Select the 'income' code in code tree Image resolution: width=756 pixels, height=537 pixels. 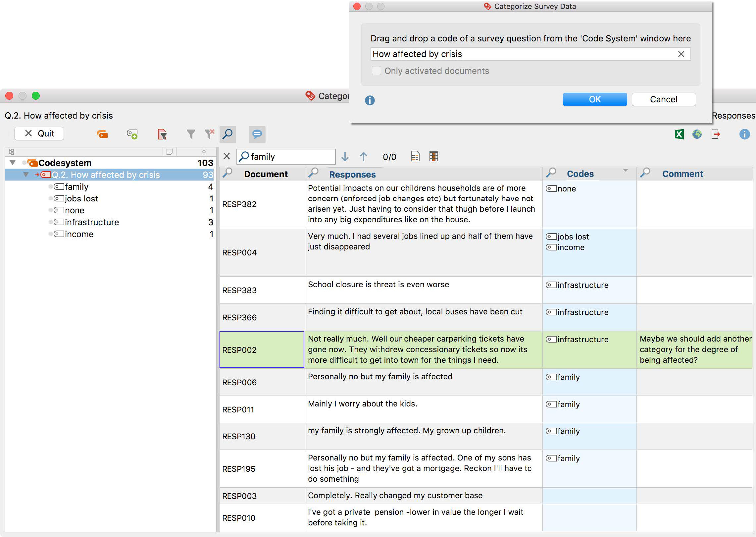pyautogui.click(x=79, y=234)
